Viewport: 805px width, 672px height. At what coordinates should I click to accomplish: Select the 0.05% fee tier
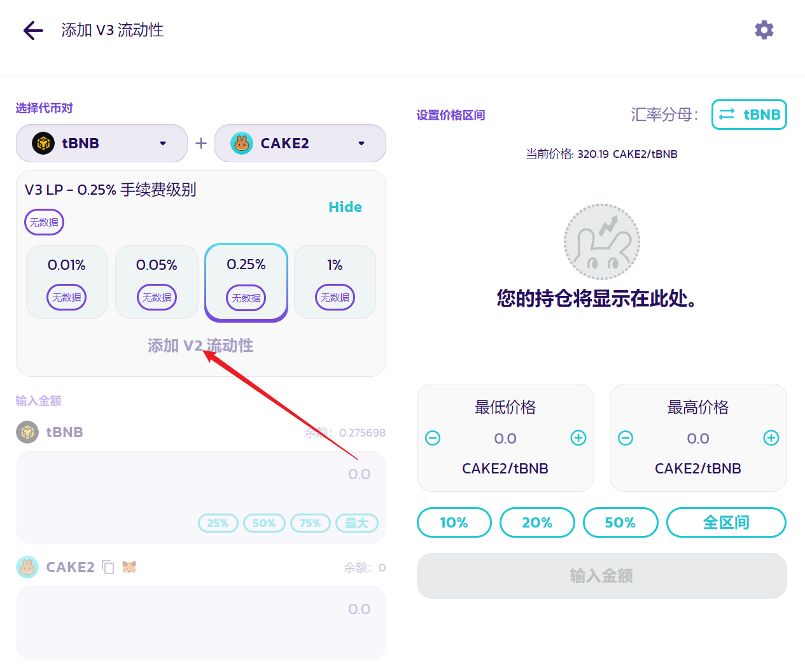click(x=157, y=281)
